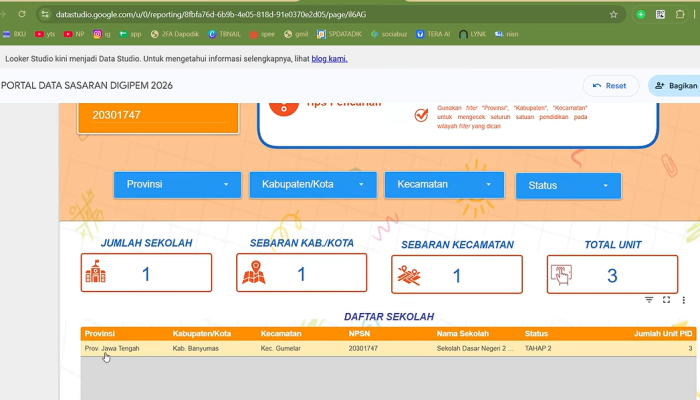Click the road map icon in Sebaran Kecamatan

click(x=409, y=275)
